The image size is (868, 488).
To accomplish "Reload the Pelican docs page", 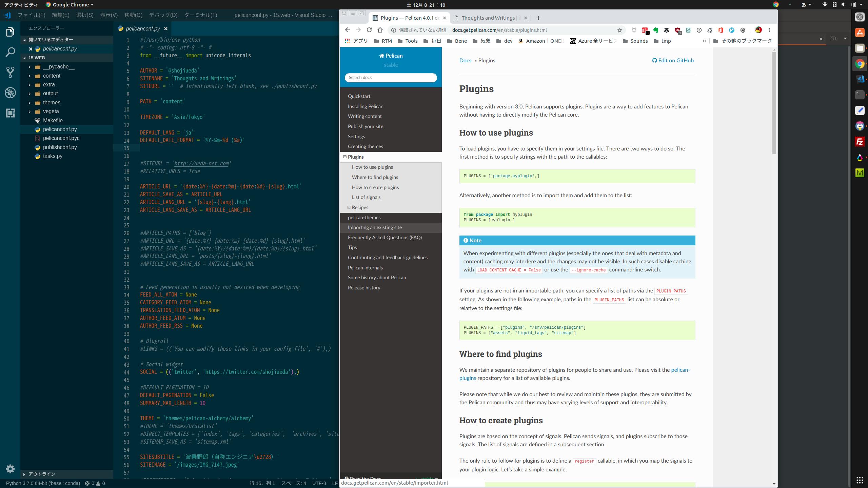I will 369,30.
